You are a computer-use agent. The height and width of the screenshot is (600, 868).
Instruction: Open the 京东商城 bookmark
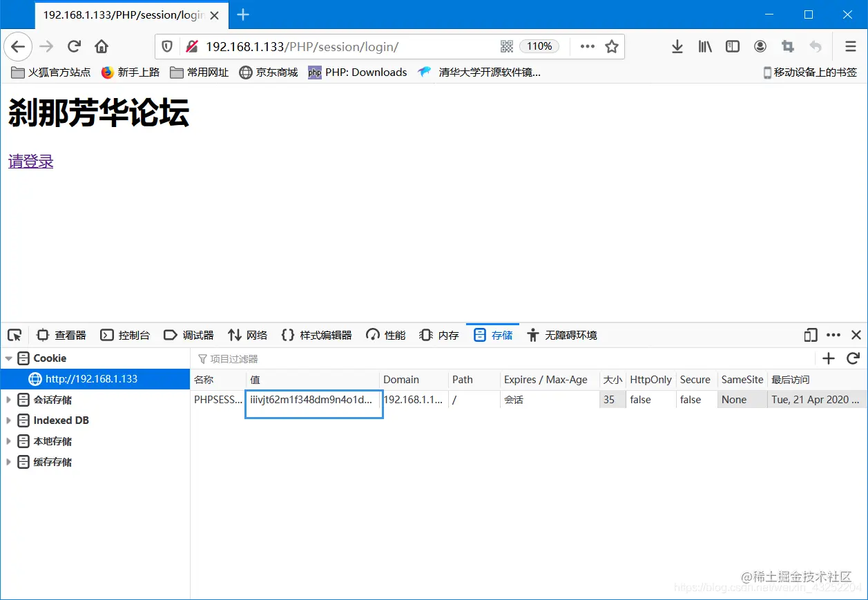pyautogui.click(x=269, y=72)
